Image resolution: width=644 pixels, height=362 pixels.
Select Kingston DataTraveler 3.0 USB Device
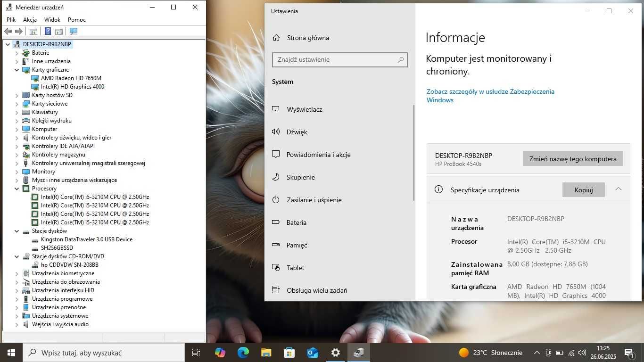(x=87, y=239)
